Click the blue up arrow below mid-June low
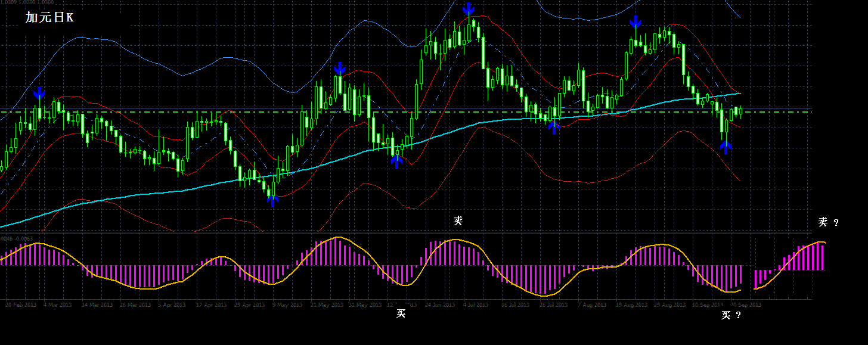The width and height of the screenshot is (868, 345). click(x=397, y=161)
